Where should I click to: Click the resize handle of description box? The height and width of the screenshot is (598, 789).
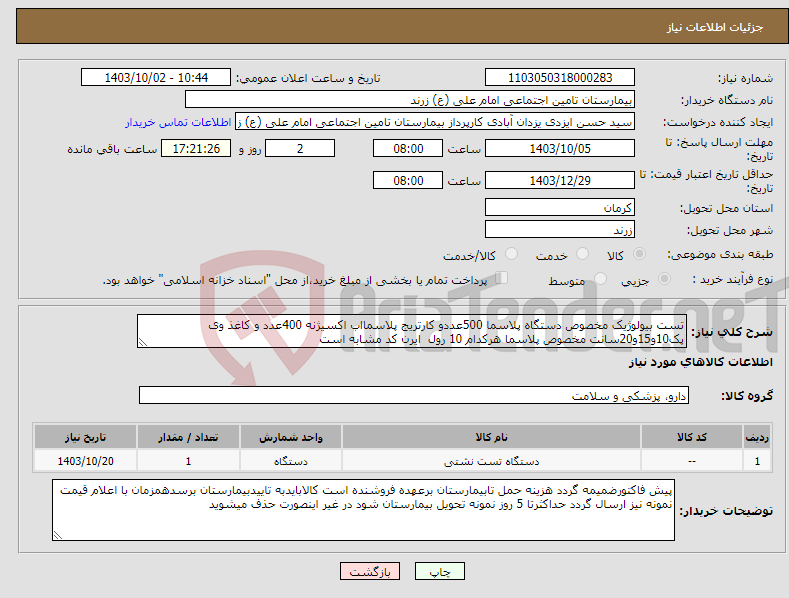[143, 342]
